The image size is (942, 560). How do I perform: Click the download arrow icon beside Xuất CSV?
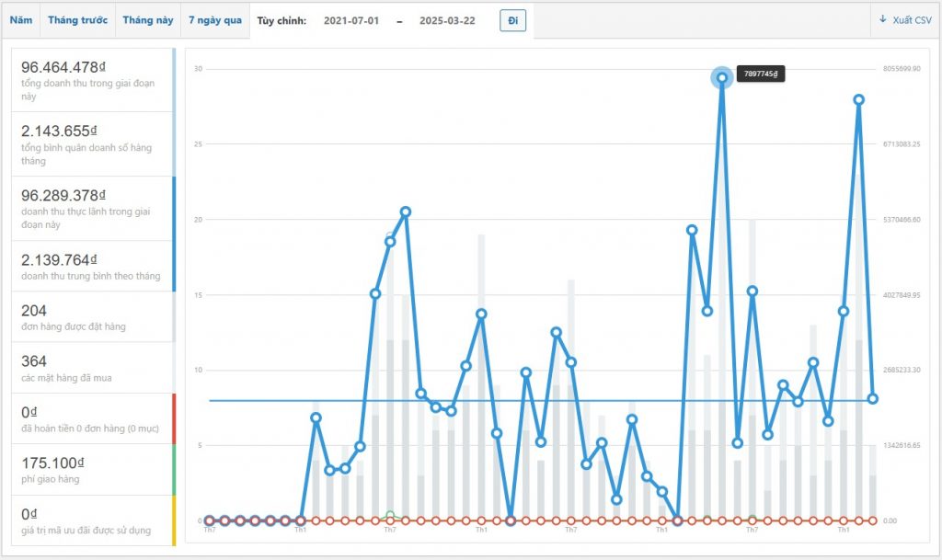coord(883,19)
